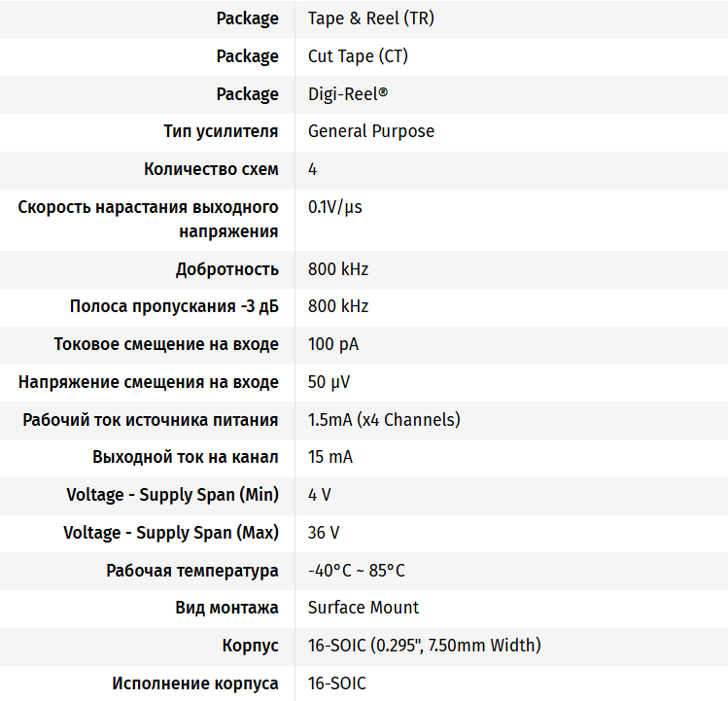Select the 100 pA input bias value
728x701 pixels.
pyautogui.click(x=333, y=344)
